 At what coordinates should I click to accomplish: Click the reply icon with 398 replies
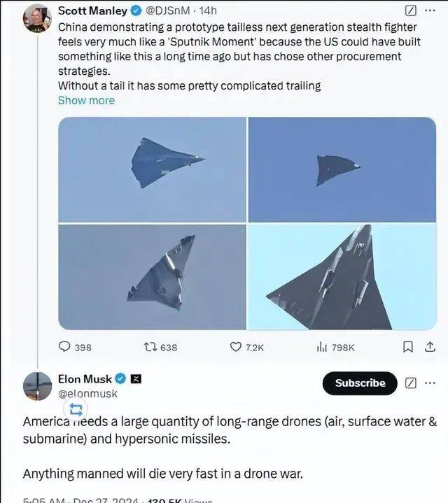point(64,347)
